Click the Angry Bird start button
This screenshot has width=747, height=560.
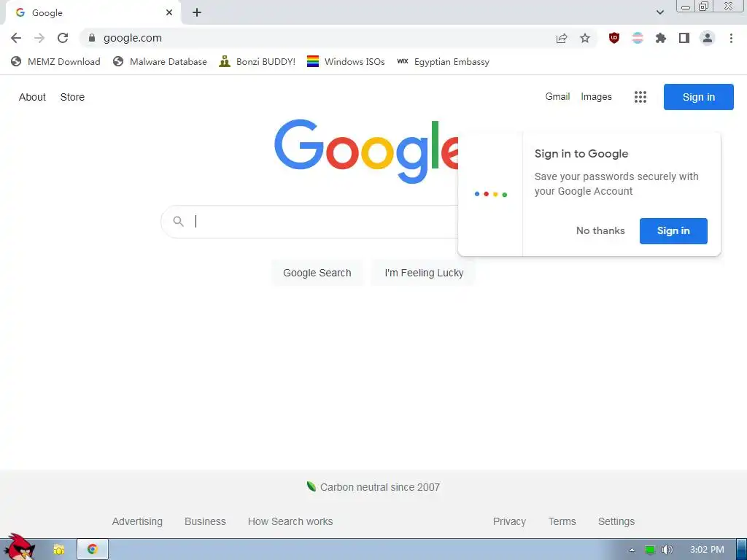(20, 548)
